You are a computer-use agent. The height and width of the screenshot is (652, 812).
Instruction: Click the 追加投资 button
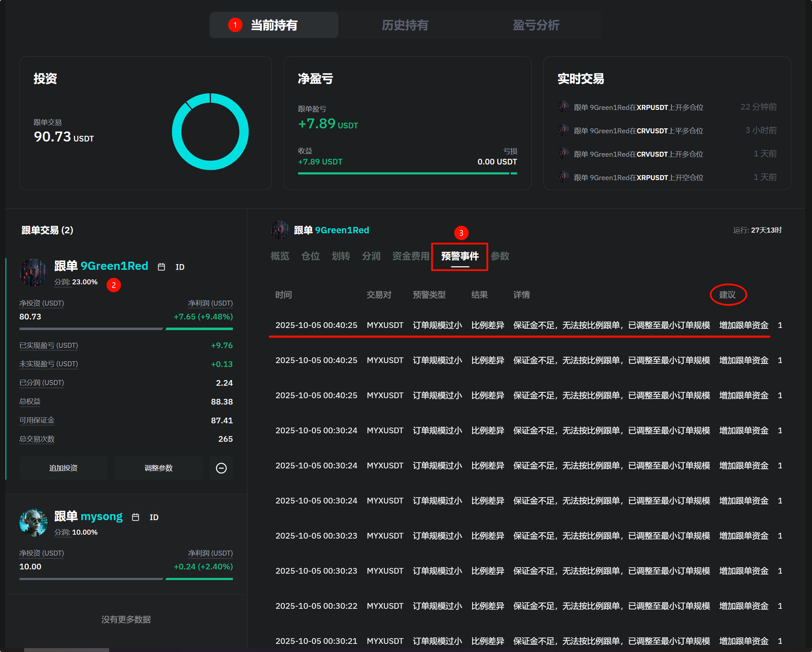pyautogui.click(x=63, y=468)
